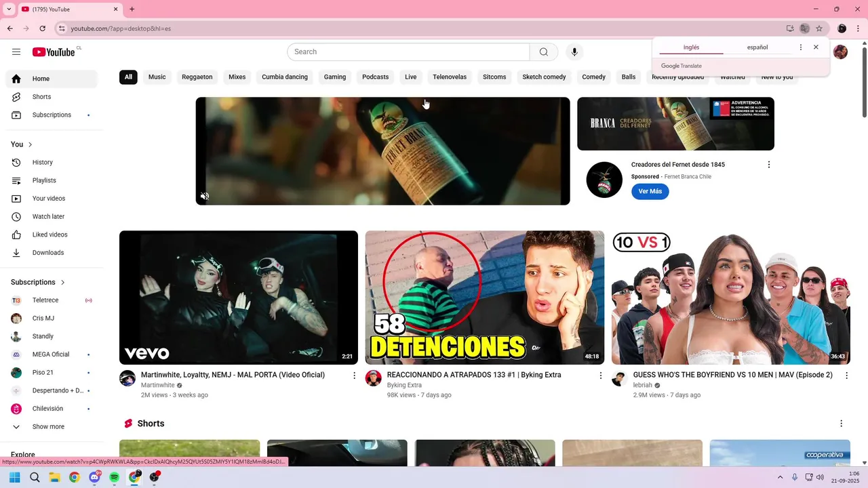This screenshot has height=488, width=868.
Task: Choose español in Google Translate
Action: [757, 47]
